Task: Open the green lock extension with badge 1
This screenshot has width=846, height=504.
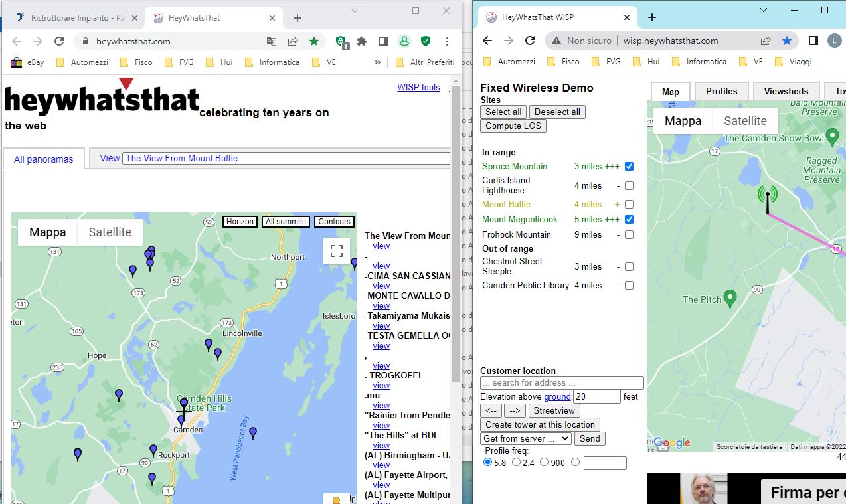Action: coord(341,42)
